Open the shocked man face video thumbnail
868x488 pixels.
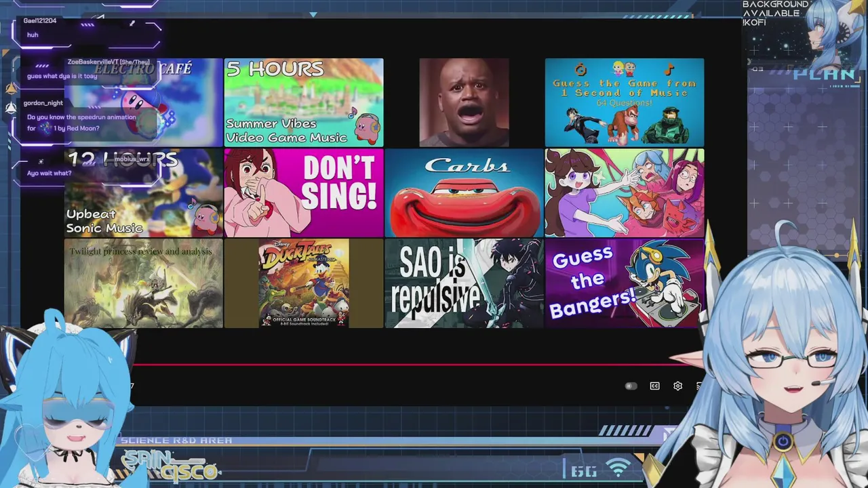pos(464,102)
